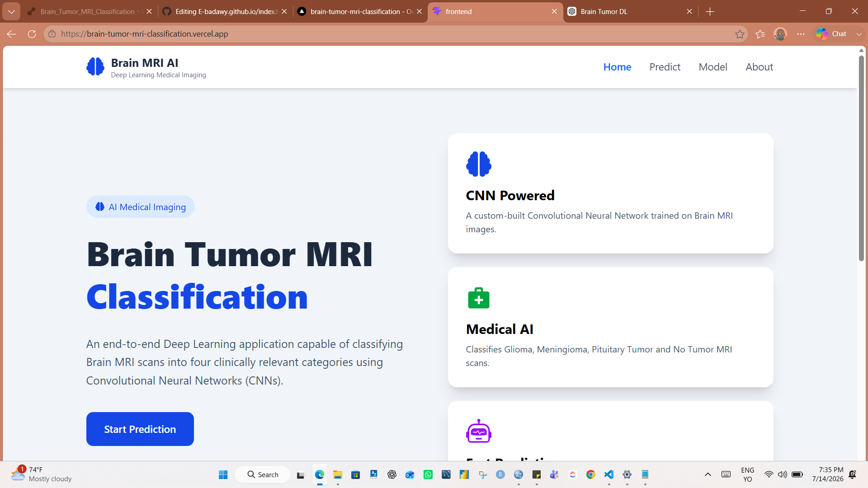868x488 pixels.
Task: View site information lock icon
Action: 52,34
